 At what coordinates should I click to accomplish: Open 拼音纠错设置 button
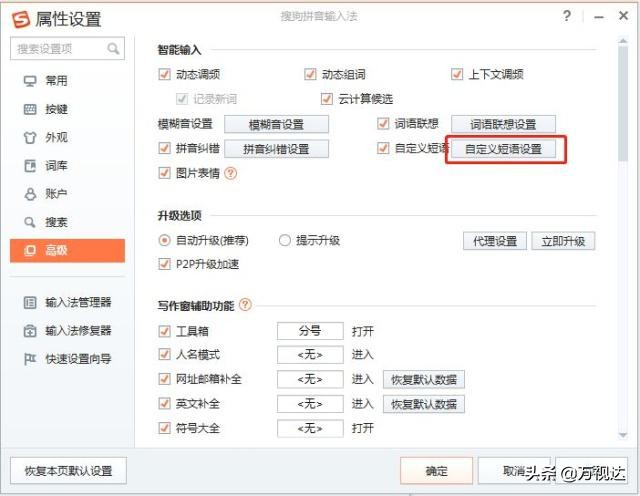point(276,149)
